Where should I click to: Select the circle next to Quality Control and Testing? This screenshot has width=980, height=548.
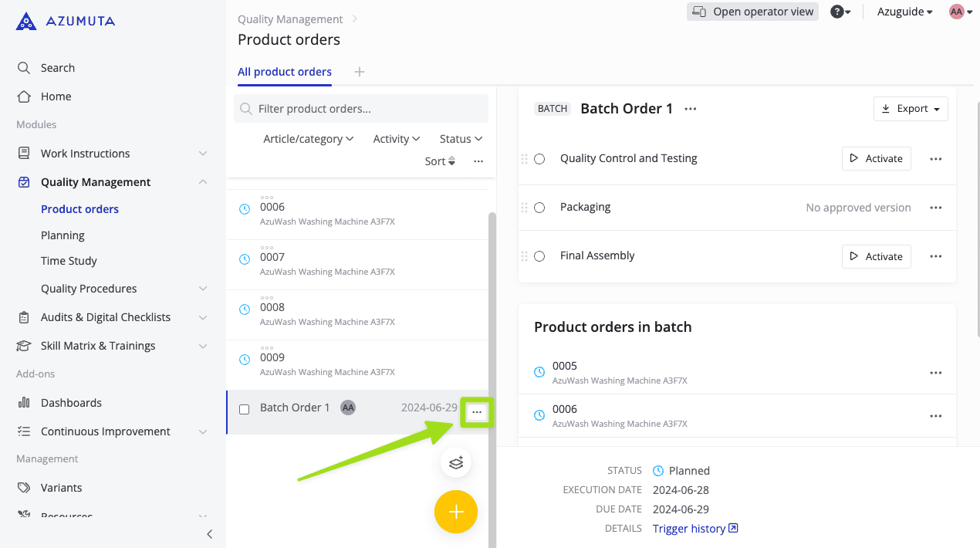539,158
